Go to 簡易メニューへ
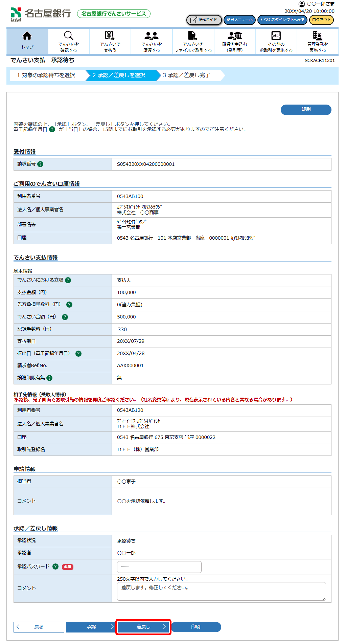Image resolution: width=345 pixels, height=644 pixels. [x=239, y=20]
